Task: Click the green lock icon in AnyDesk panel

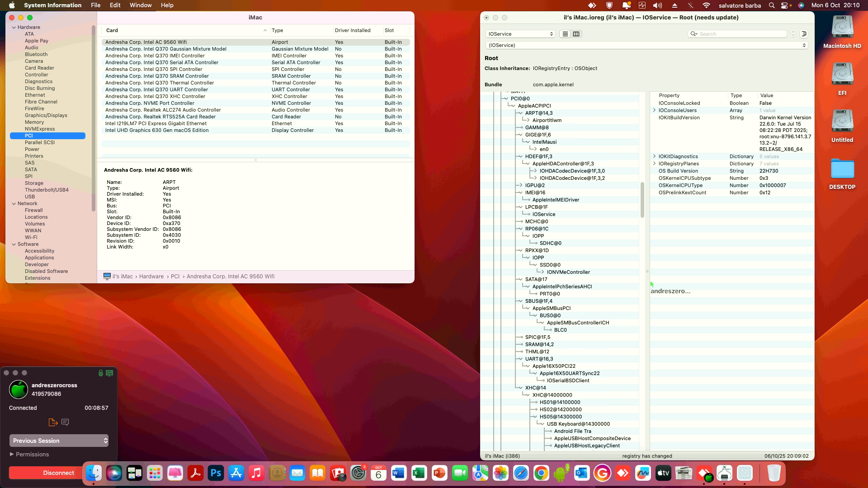Action: [100, 373]
